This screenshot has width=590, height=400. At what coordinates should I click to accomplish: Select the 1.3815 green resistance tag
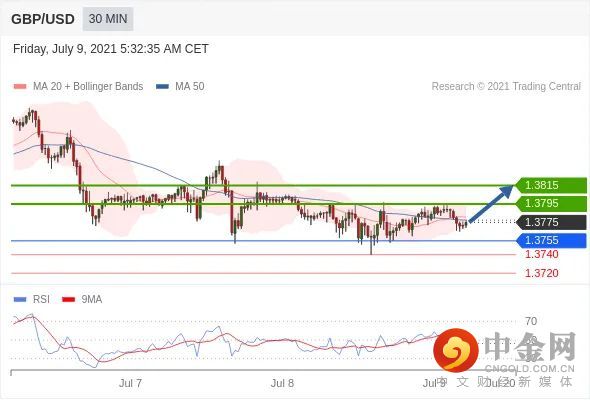click(551, 186)
